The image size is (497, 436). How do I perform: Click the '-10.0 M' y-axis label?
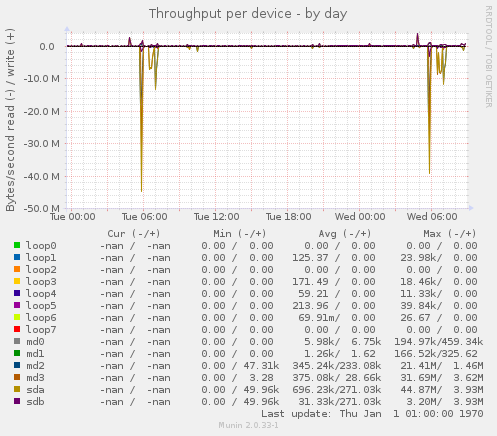tap(42, 79)
